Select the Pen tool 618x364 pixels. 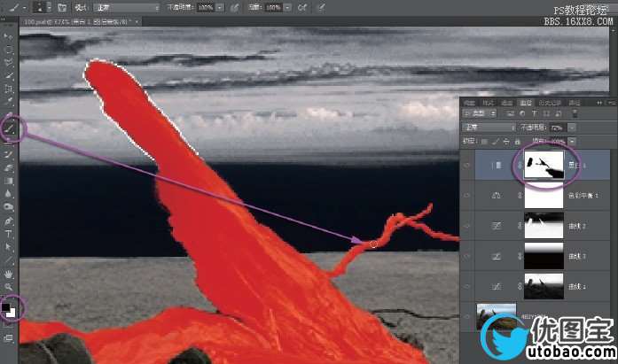(8, 221)
